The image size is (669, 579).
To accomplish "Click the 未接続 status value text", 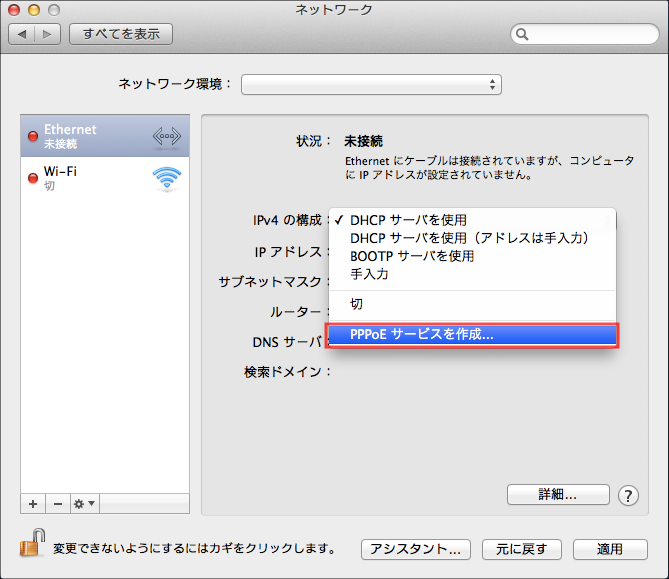I will pyautogui.click(x=363, y=141).
